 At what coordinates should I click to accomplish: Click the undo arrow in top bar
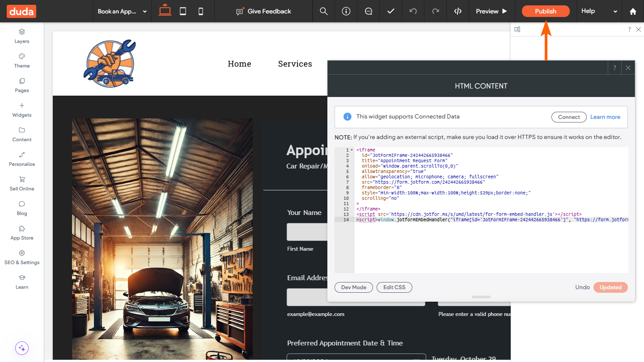[x=413, y=11]
